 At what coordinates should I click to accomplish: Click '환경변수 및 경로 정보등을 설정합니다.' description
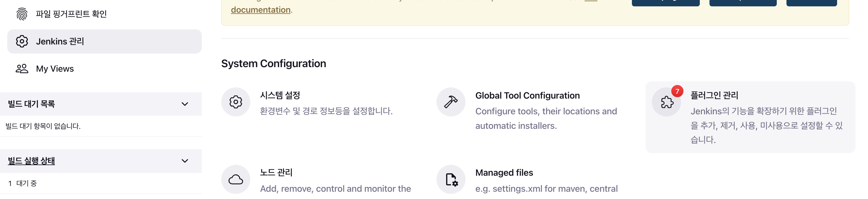326,111
